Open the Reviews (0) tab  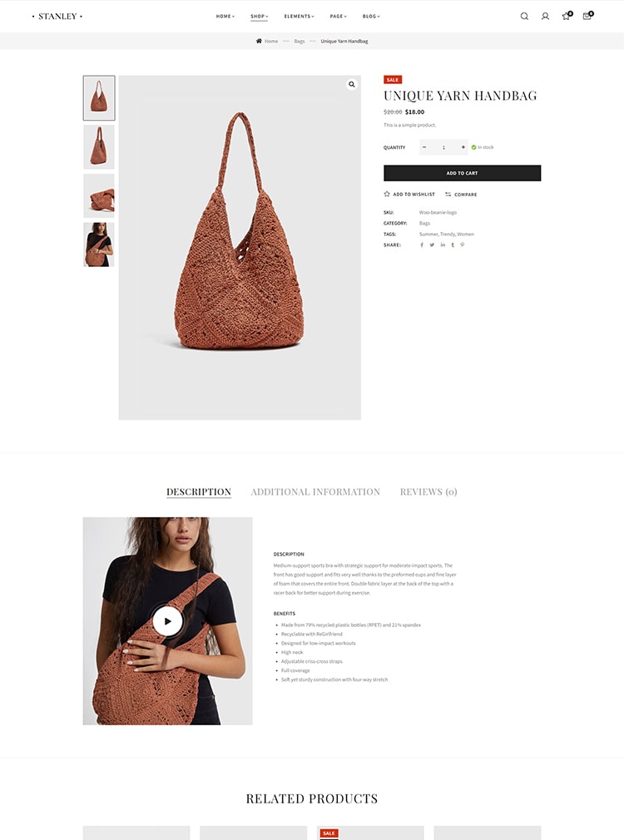point(428,492)
